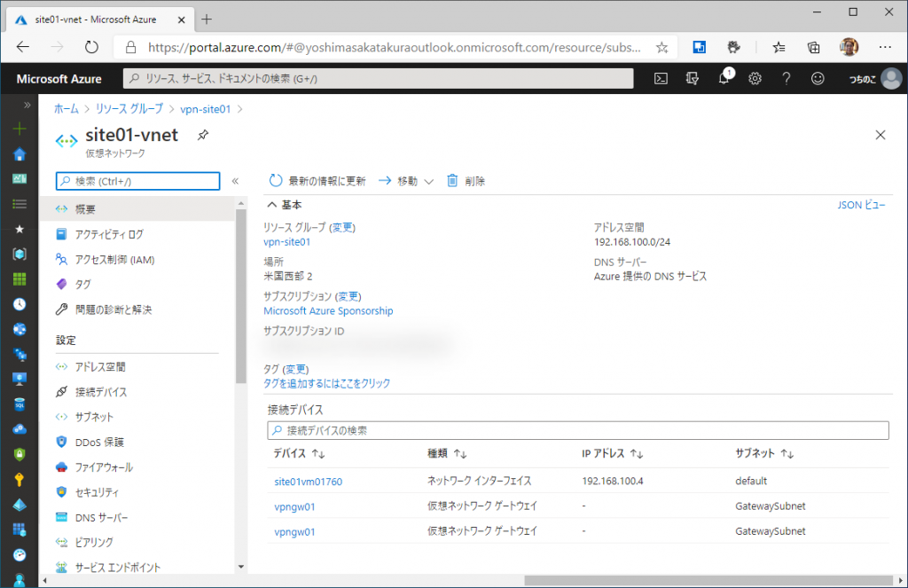Click the create resource plus icon
908x588 pixels.
[x=20, y=129]
